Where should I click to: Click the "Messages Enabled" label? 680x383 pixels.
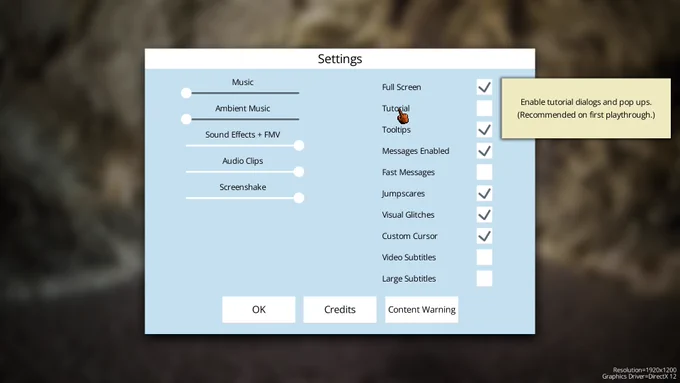pos(415,151)
